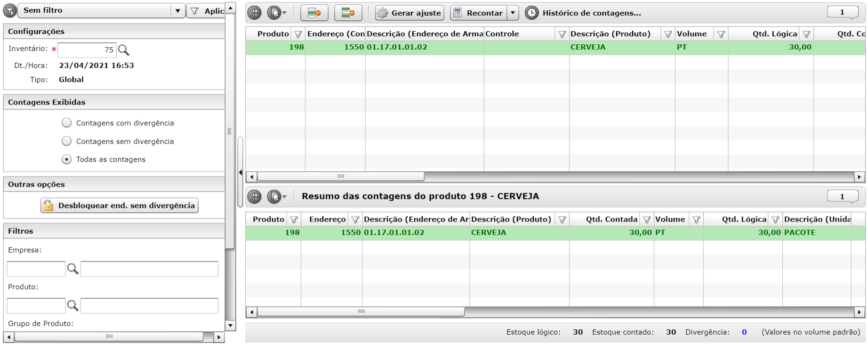
Task: Click the Recontar button
Action: [479, 13]
